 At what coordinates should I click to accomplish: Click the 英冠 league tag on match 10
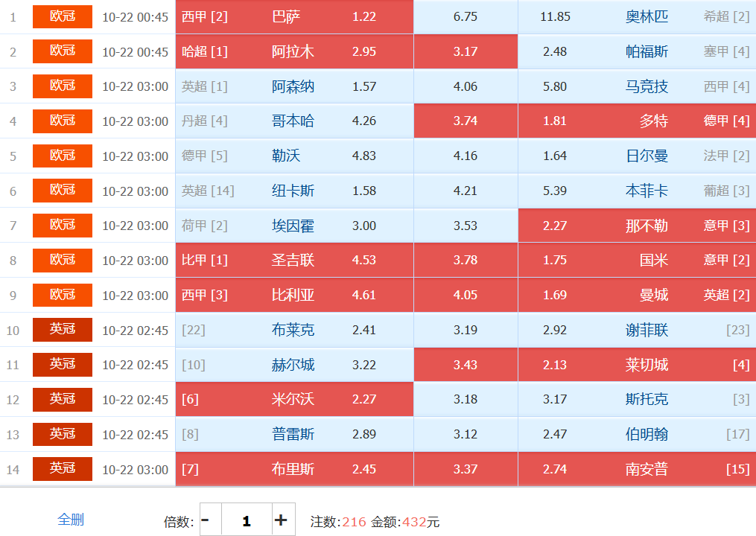(63, 330)
